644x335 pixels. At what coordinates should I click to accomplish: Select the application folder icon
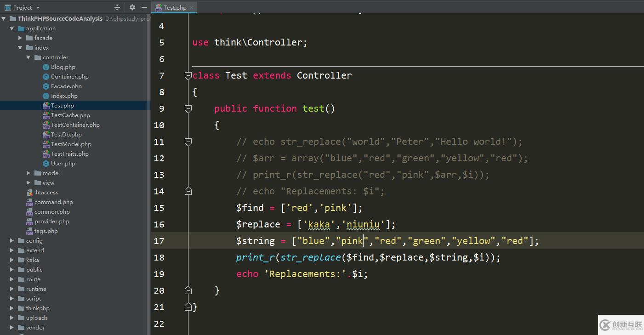(x=21, y=28)
